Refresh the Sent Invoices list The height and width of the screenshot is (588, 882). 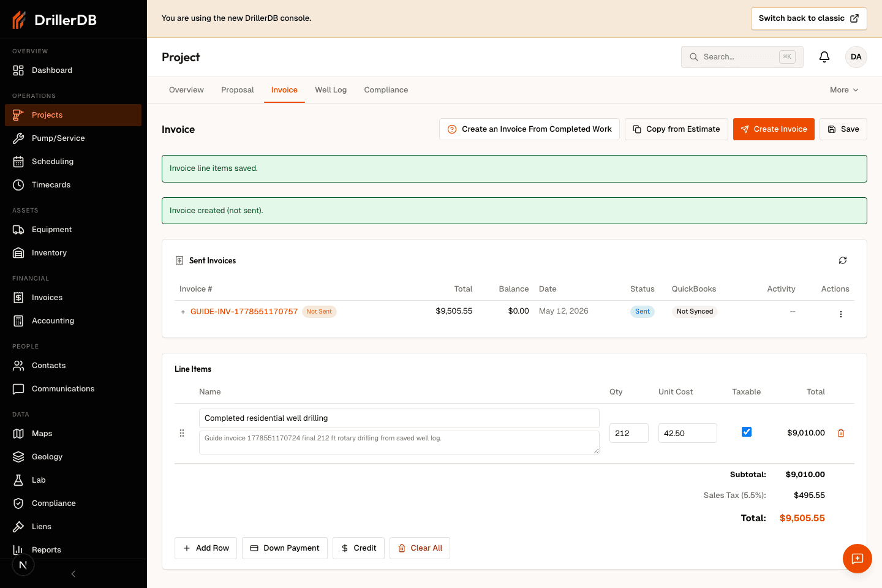(x=843, y=260)
